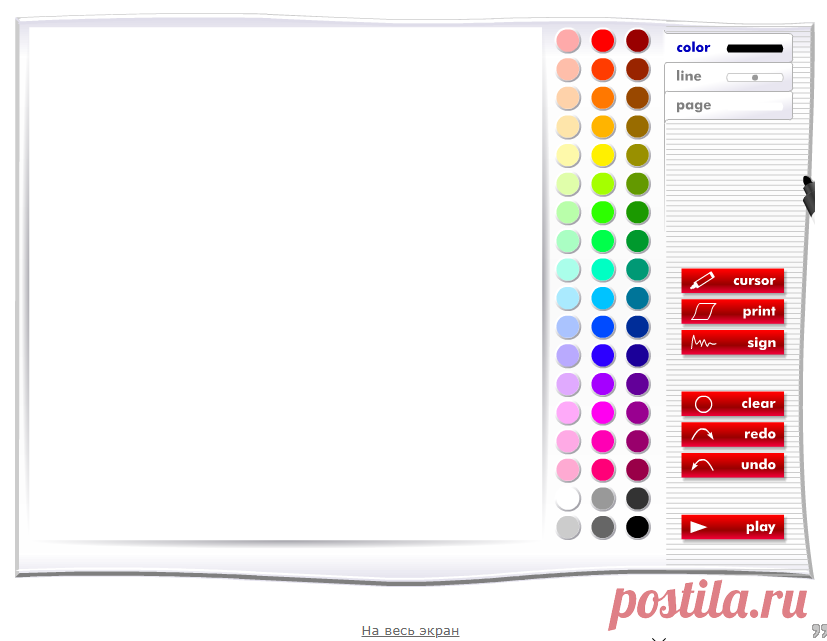827x641 pixels.
Task: Click the blank white drawing canvas
Action: [285, 283]
